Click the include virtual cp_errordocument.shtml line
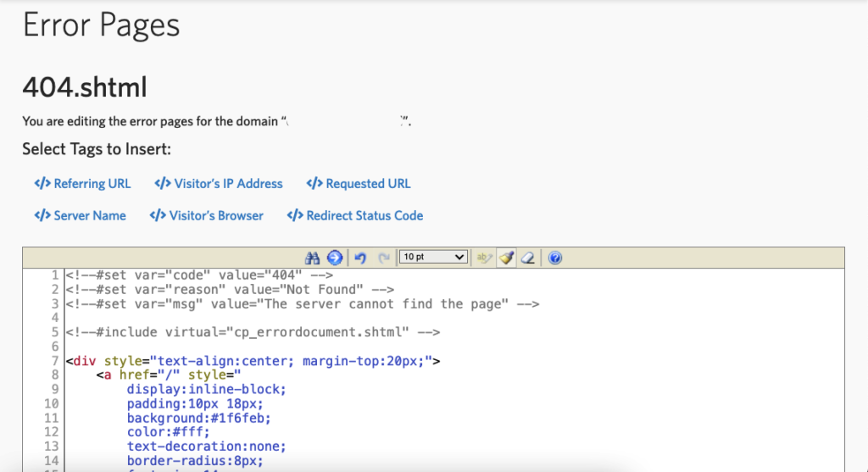Screen dimensions: 868x472 click(x=253, y=332)
